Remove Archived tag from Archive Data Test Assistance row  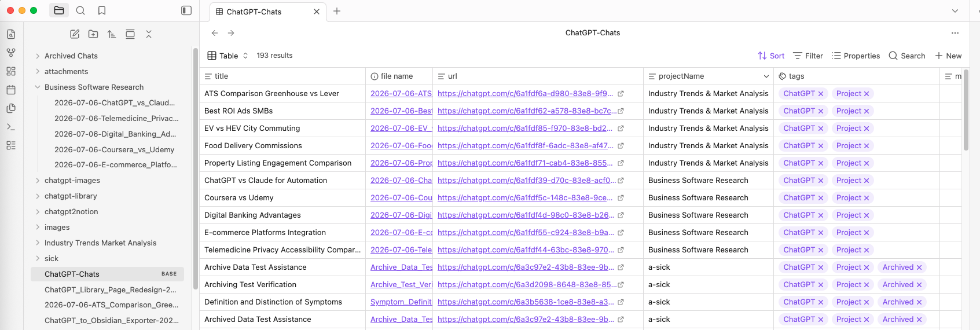919,267
